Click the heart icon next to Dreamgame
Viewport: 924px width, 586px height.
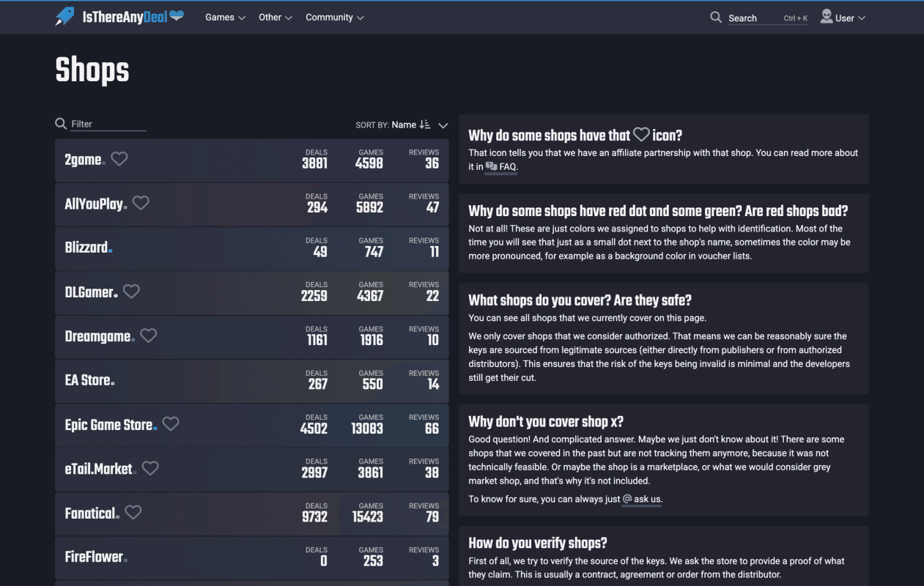148,335
